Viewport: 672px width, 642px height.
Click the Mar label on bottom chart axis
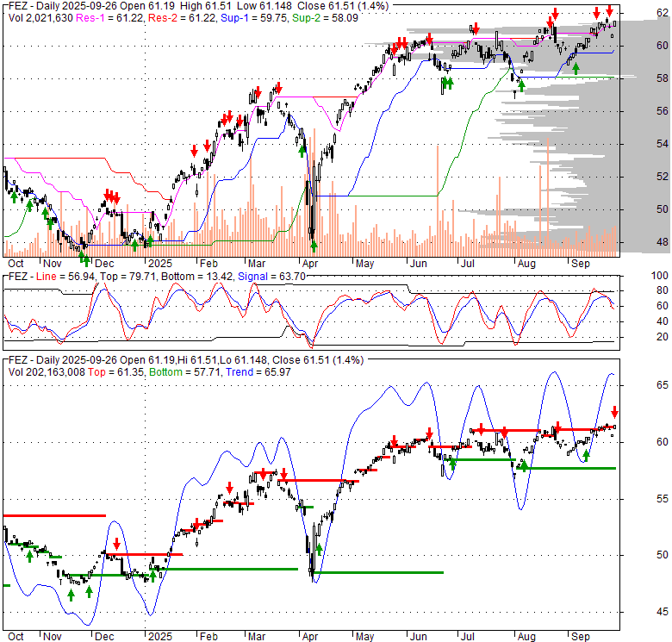pos(256,637)
